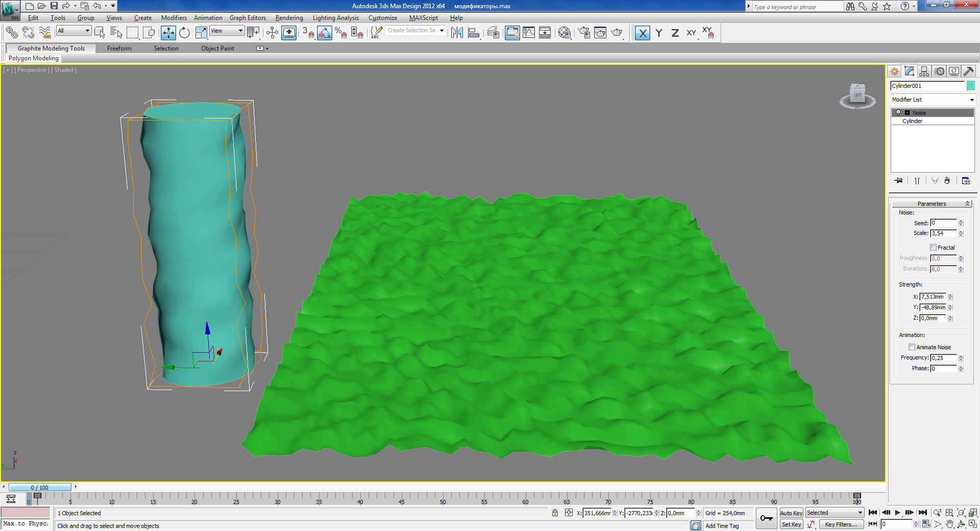Expand Graphite ribbon minimize options arrow

[x=267, y=49]
